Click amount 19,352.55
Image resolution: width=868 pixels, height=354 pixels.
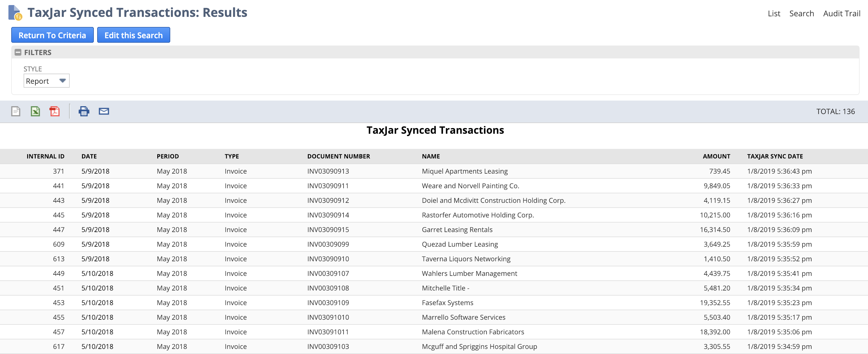(x=715, y=303)
